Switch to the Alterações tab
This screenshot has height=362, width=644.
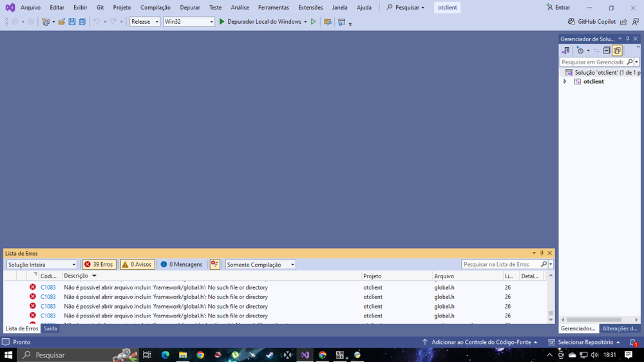(x=620, y=329)
